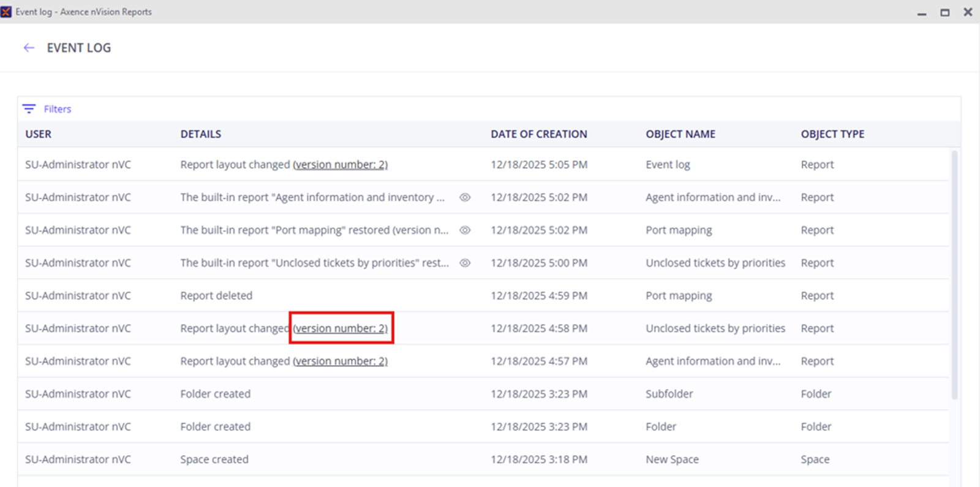Click the back arrow next to Event Log
Image resolution: width=980 pixels, height=487 pixels.
click(x=29, y=48)
